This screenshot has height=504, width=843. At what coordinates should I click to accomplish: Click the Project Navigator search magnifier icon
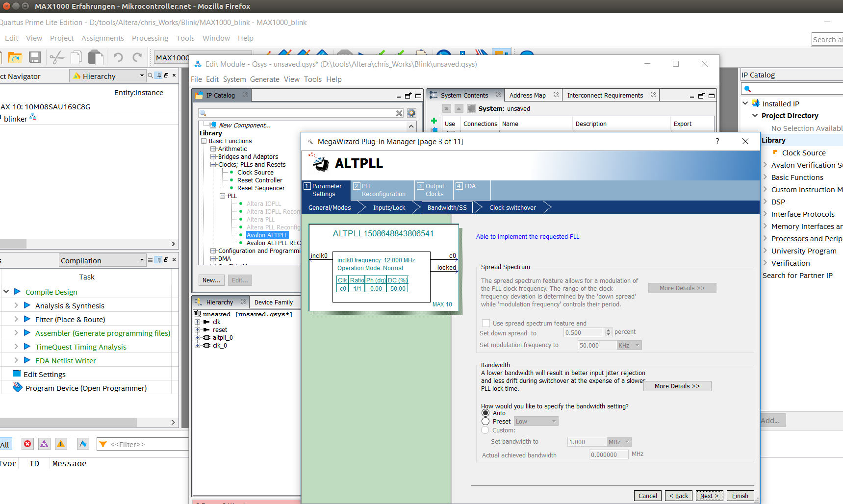click(151, 76)
